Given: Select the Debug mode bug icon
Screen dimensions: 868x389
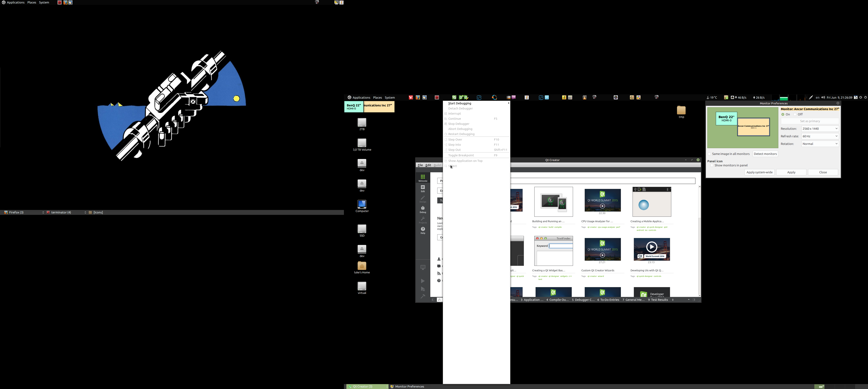Looking at the screenshot, I should pyautogui.click(x=423, y=209).
